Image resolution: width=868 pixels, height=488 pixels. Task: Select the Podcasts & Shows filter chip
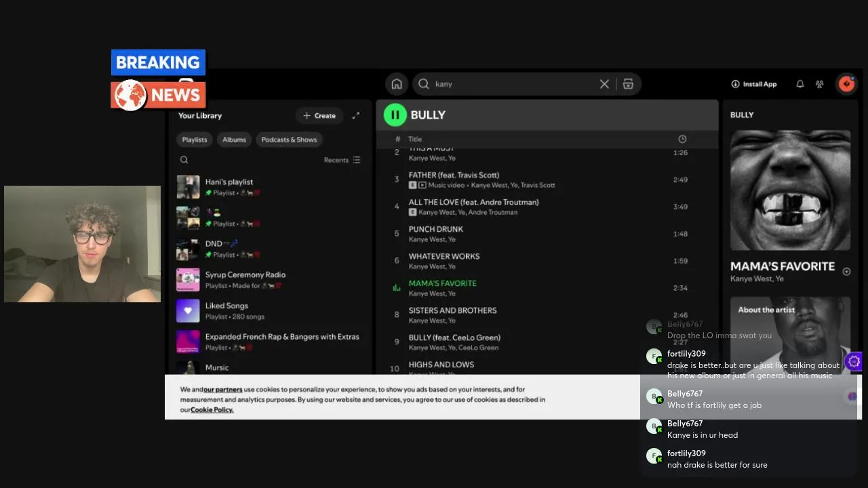click(x=290, y=140)
